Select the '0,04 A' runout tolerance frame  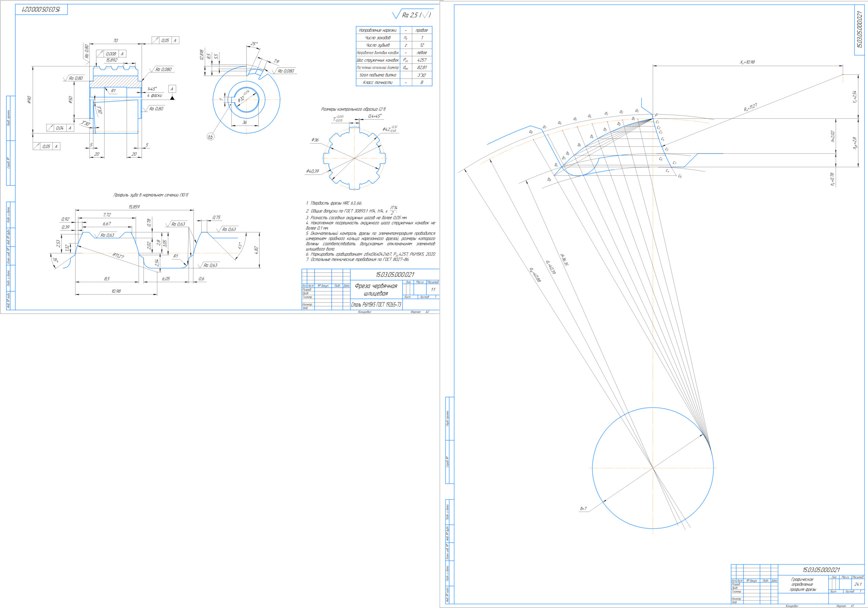[x=60, y=128]
